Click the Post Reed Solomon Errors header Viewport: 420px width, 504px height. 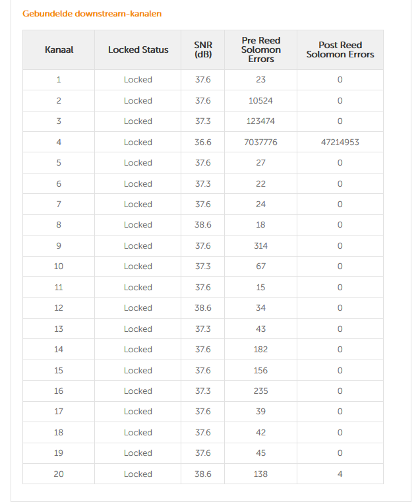(x=340, y=49)
